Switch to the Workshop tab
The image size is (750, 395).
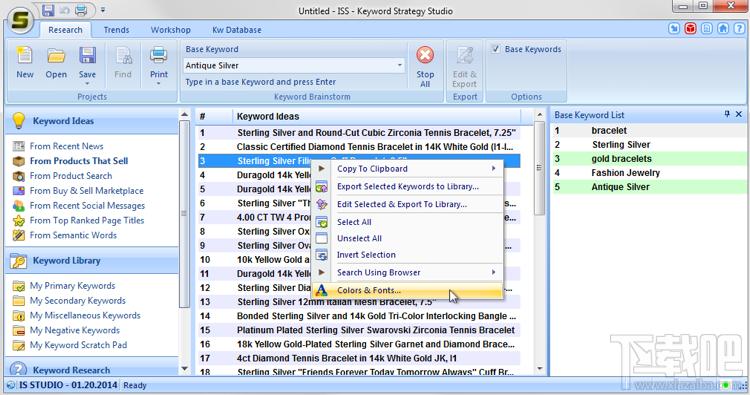(x=170, y=30)
